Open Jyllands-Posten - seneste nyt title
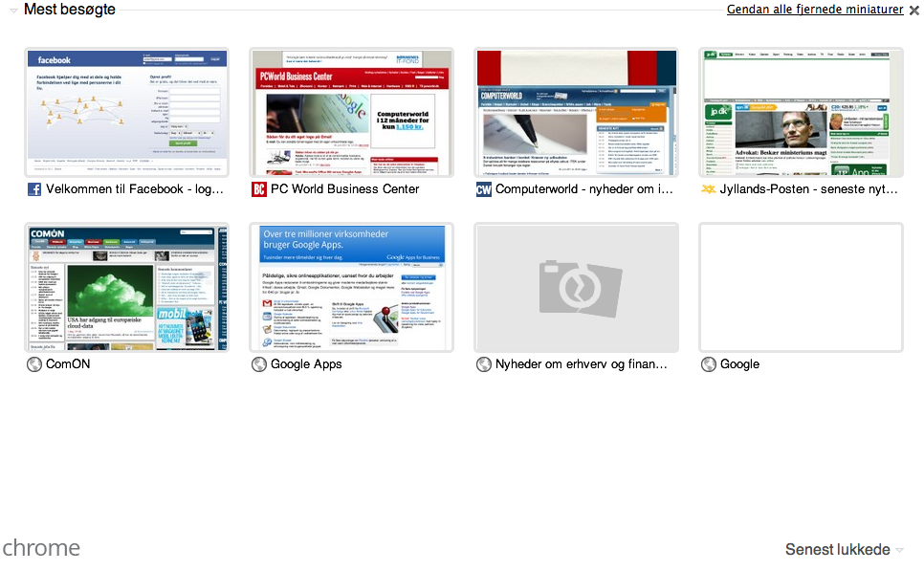Screen dimensions: 924x571 tap(808, 189)
